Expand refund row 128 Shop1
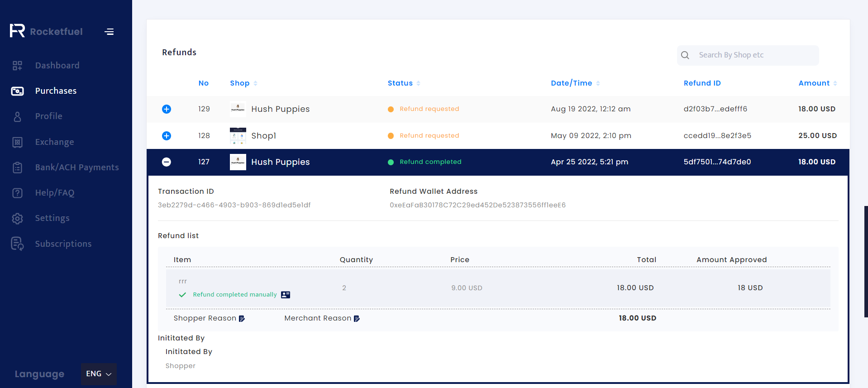Screen dimensions: 868x388 (167, 136)
